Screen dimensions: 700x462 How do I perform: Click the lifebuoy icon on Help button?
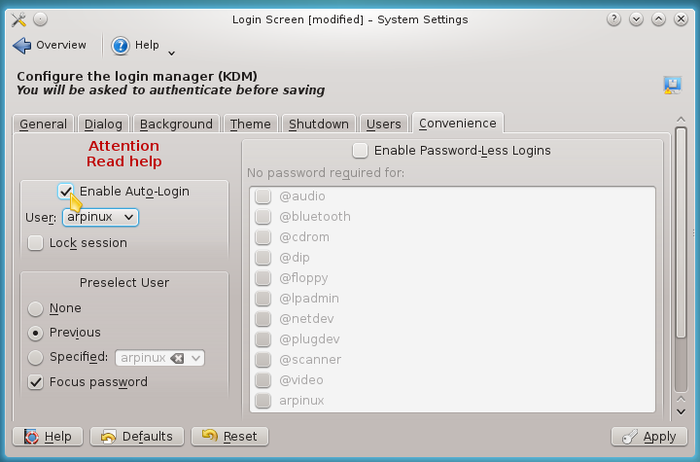[x=31, y=437]
